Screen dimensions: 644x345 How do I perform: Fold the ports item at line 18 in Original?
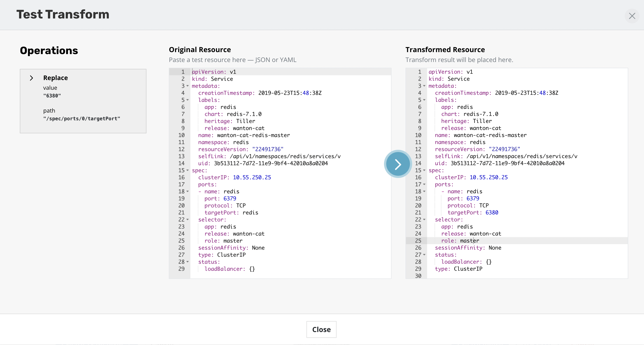pos(187,191)
